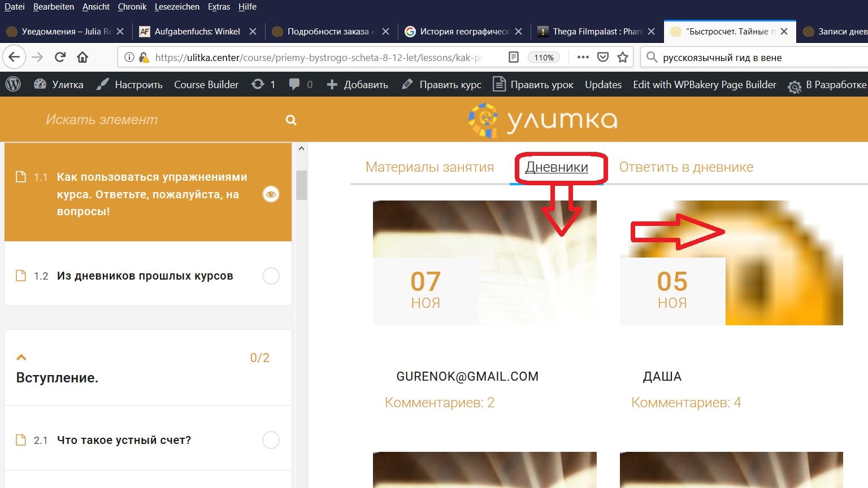Click the 110% zoom level indicator
Image resolution: width=868 pixels, height=488 pixels.
pyautogui.click(x=544, y=57)
